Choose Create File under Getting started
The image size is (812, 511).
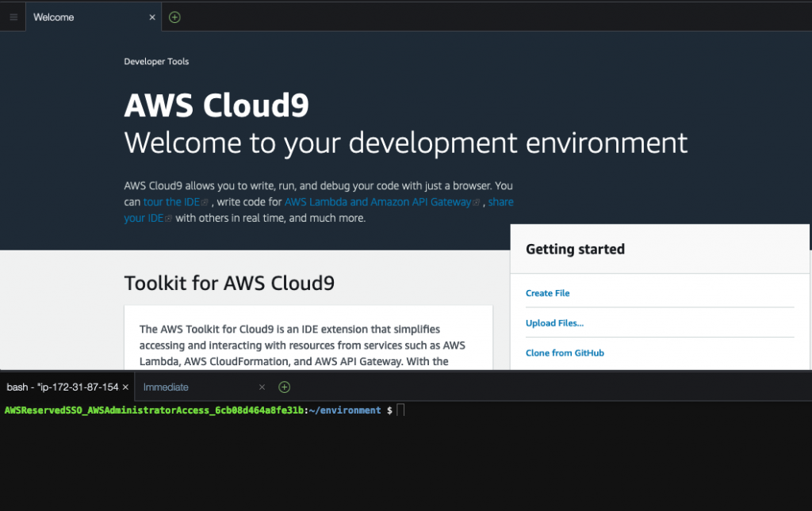[x=547, y=292]
